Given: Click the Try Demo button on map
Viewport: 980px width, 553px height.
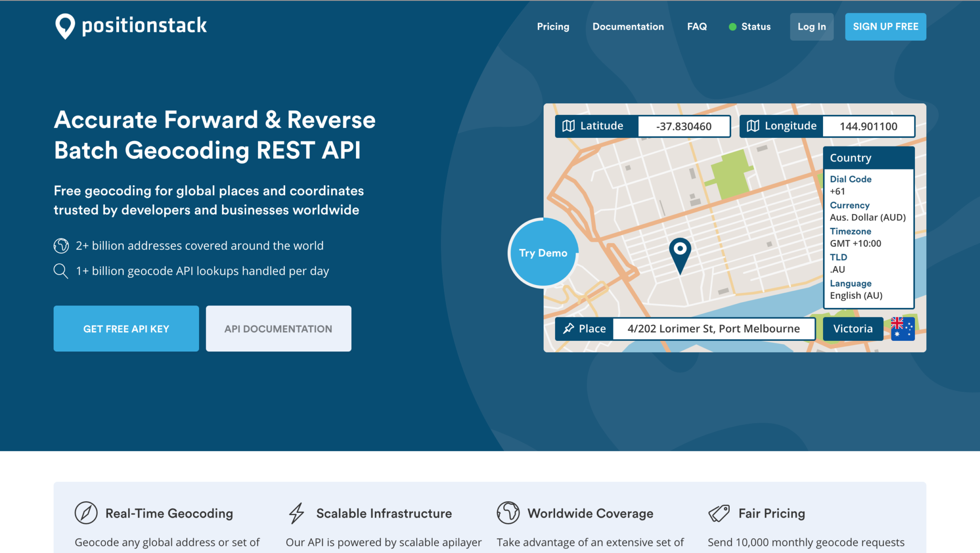Looking at the screenshot, I should point(544,253).
